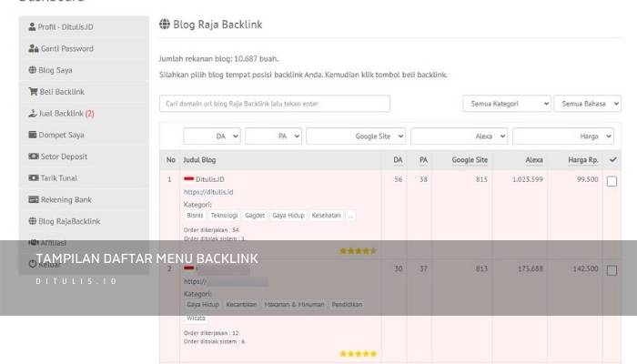Sort by Harga Rp. column header
Screen dimensions: 637x364
(x=583, y=160)
